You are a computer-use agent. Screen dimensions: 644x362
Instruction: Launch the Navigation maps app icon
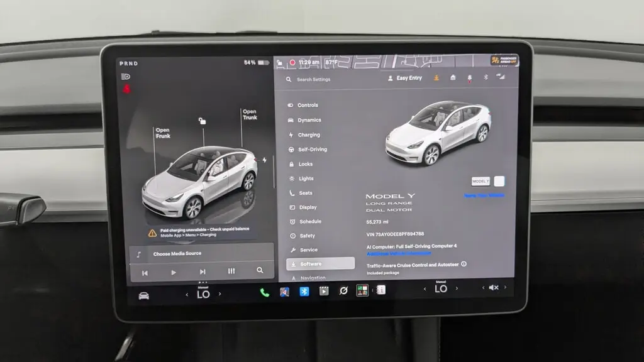click(284, 292)
